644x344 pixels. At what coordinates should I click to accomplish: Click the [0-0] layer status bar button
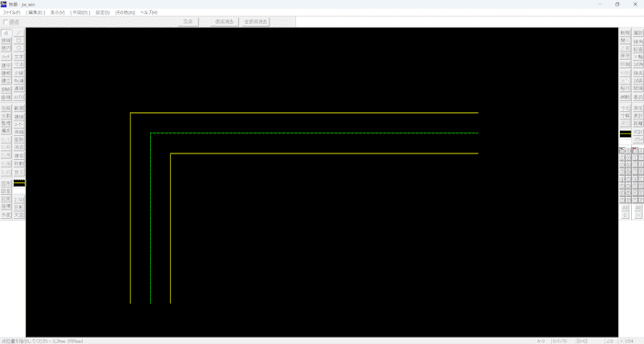pyautogui.click(x=581, y=341)
